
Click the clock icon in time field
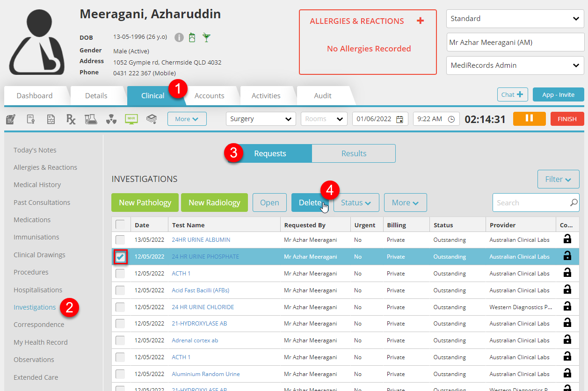click(x=451, y=119)
